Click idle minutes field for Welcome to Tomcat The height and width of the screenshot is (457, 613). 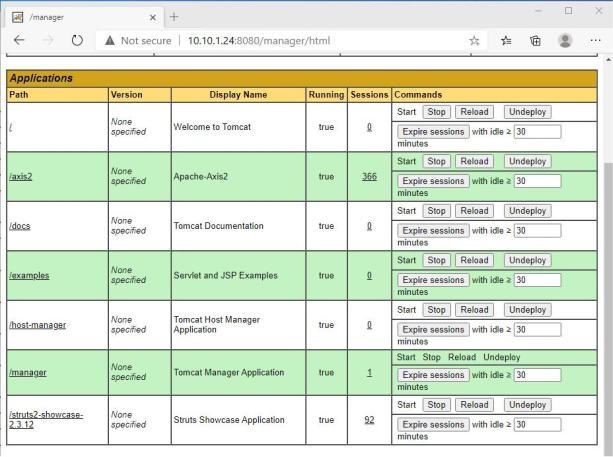(538, 132)
